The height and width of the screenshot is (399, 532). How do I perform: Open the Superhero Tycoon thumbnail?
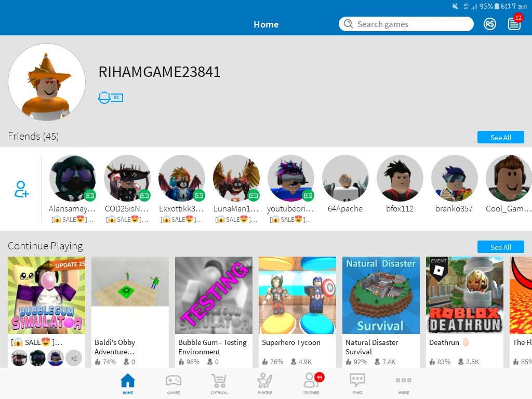tap(298, 295)
